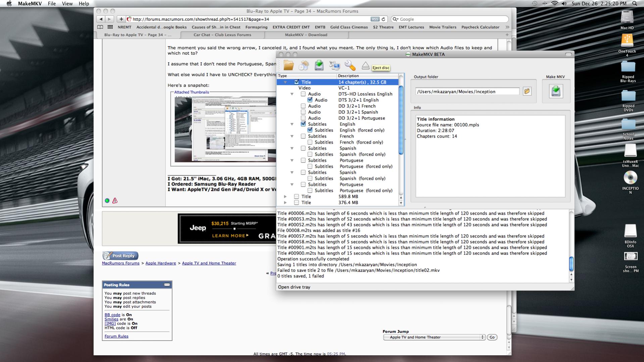The image size is (644, 362).
Task: Check the DD 3/2+1 Spanish audio checkbox
Action: tap(303, 112)
